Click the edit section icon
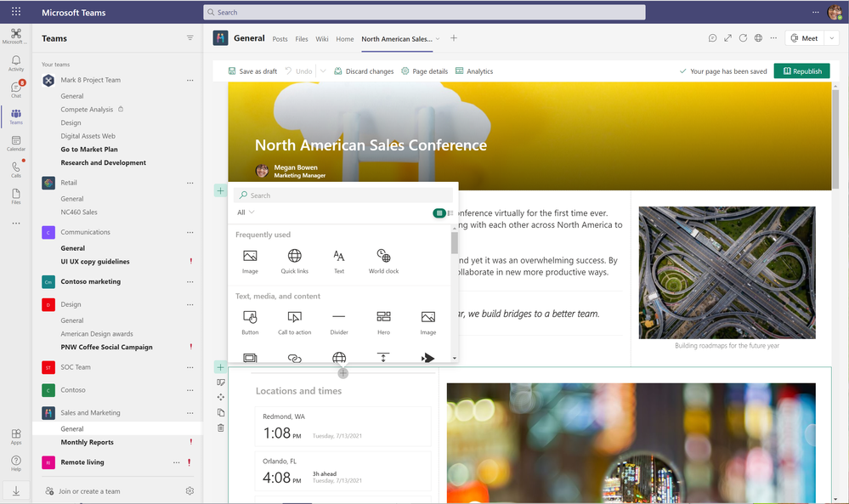The width and height of the screenshot is (849, 504). coord(220,382)
